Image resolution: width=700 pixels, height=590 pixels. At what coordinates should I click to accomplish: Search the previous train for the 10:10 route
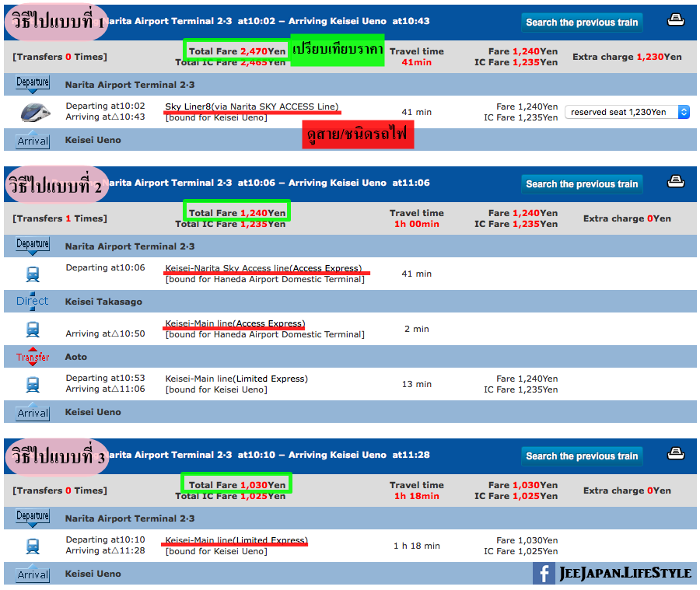click(x=582, y=456)
